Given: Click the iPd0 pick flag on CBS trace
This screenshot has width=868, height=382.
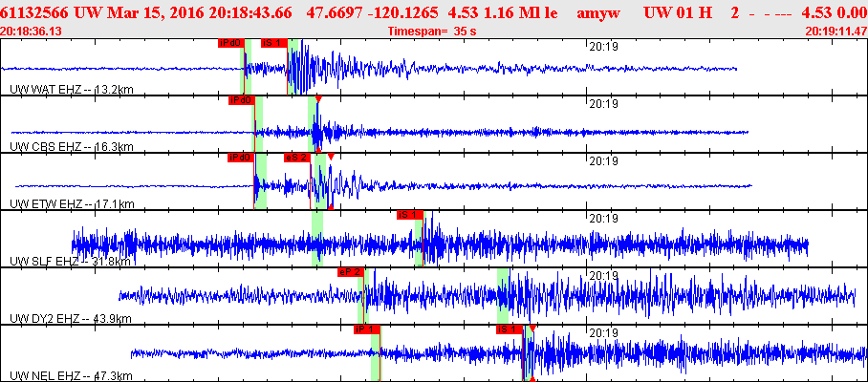Looking at the screenshot, I should pyautogui.click(x=240, y=100).
